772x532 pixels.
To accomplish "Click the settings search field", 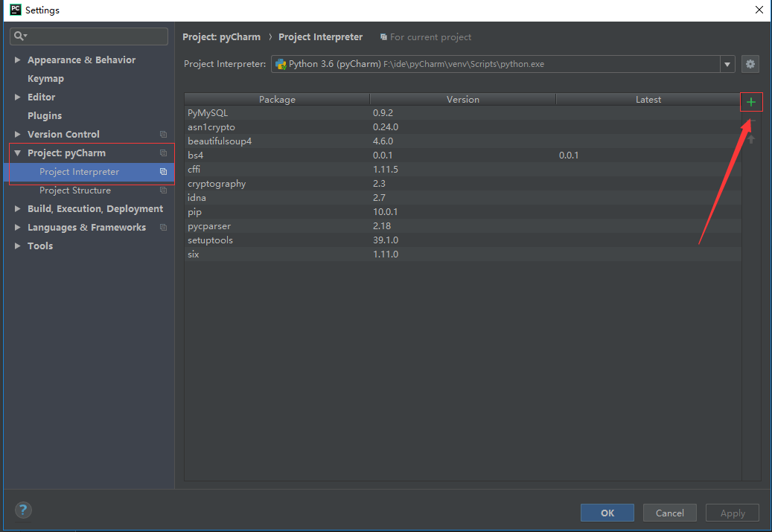I will click(89, 36).
